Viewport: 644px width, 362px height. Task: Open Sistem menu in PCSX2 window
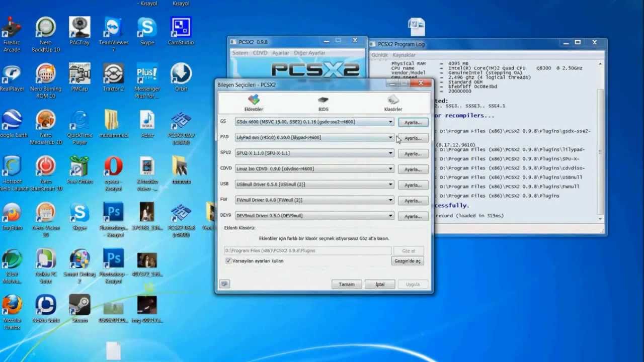pos(240,53)
